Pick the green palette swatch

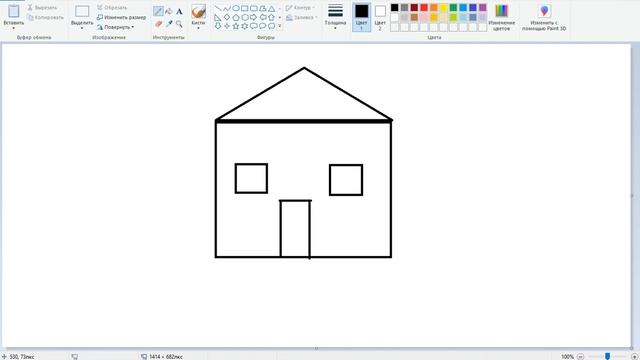tap(453, 7)
